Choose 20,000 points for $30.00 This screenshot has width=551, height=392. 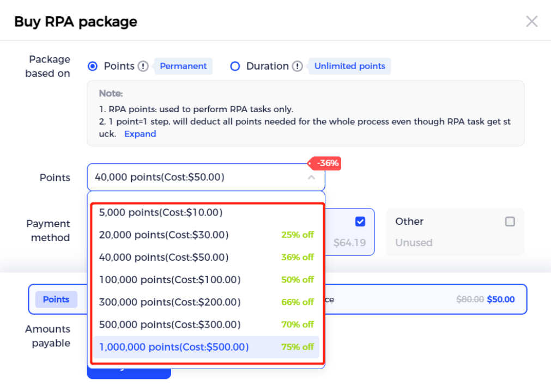tap(206, 235)
